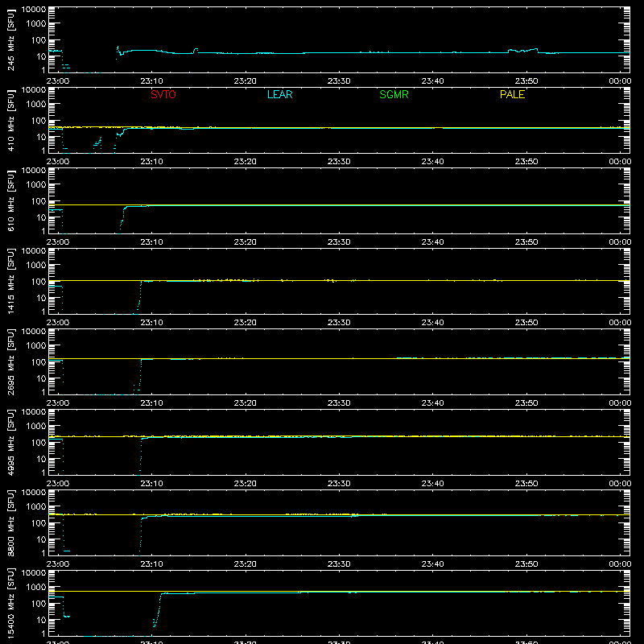Image resolution: width=644 pixels, height=644 pixels.
Task: Click the yellow PALE station legend label
Action: (x=512, y=94)
